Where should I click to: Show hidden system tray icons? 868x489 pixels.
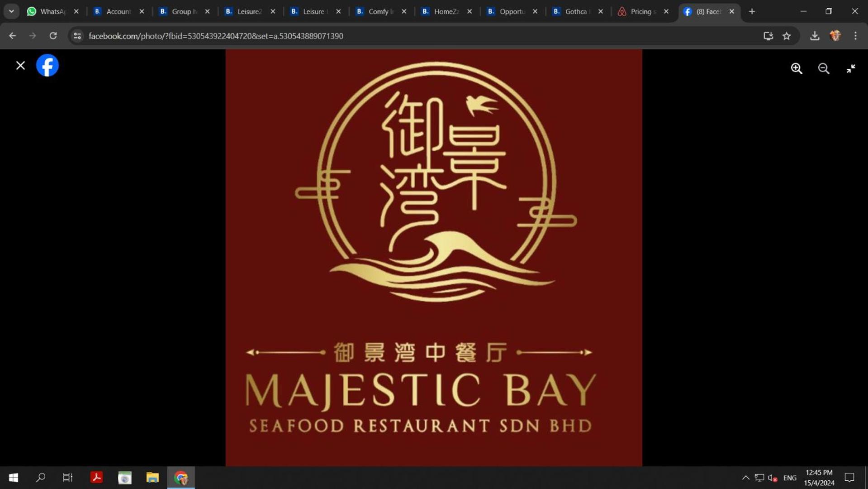coord(745,478)
